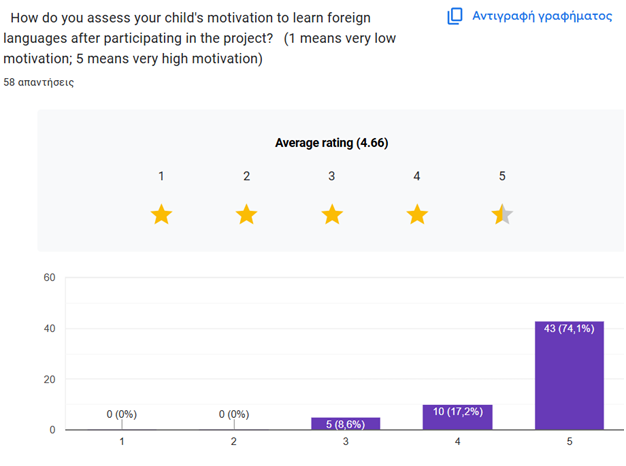
Task: Click x-axis label 3 under the chart
Action: (x=346, y=442)
